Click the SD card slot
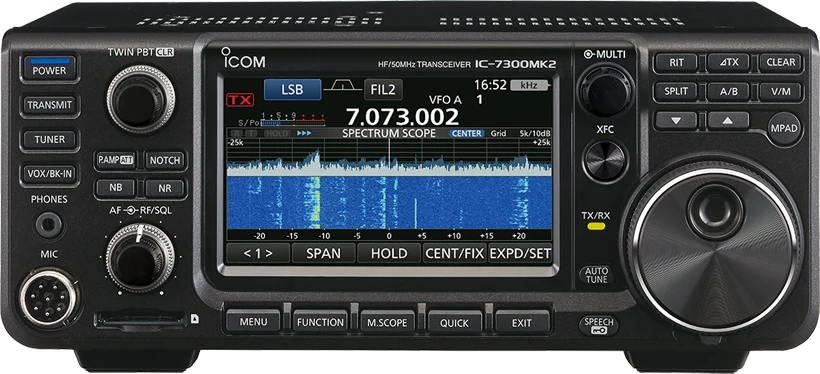This screenshot has height=374, width=820. pos(140,320)
